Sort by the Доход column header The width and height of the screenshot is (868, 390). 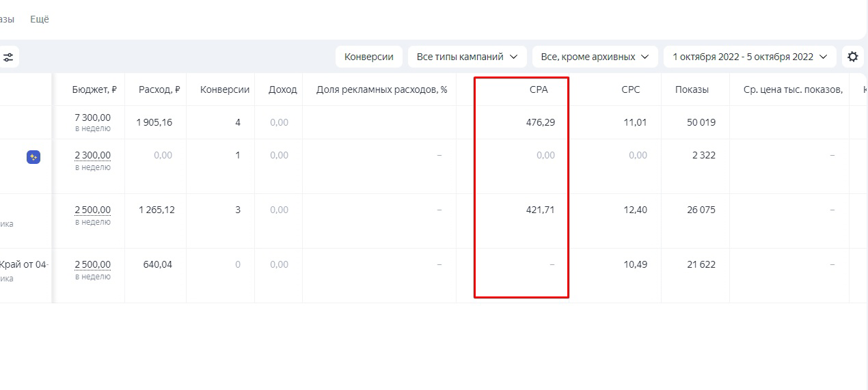pos(283,89)
